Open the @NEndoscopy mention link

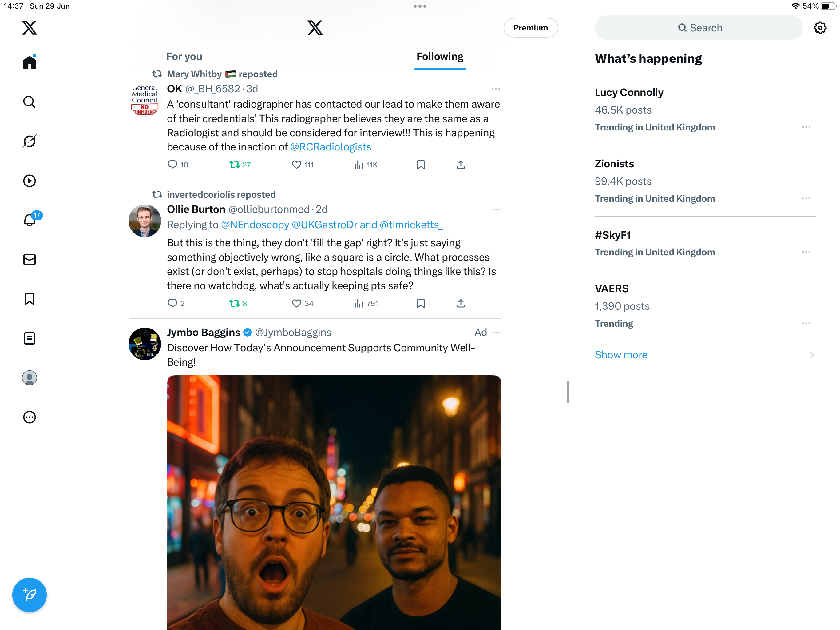[255, 225]
